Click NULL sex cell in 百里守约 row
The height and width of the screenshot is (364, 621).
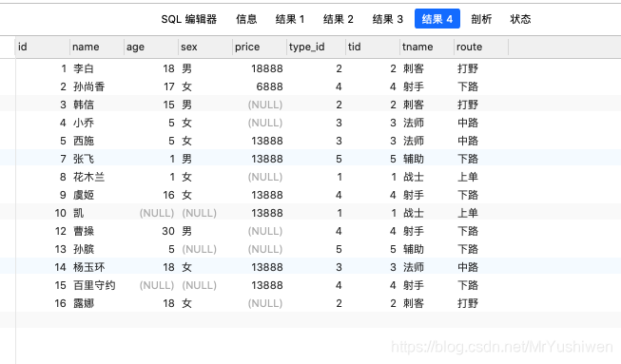coord(199,285)
